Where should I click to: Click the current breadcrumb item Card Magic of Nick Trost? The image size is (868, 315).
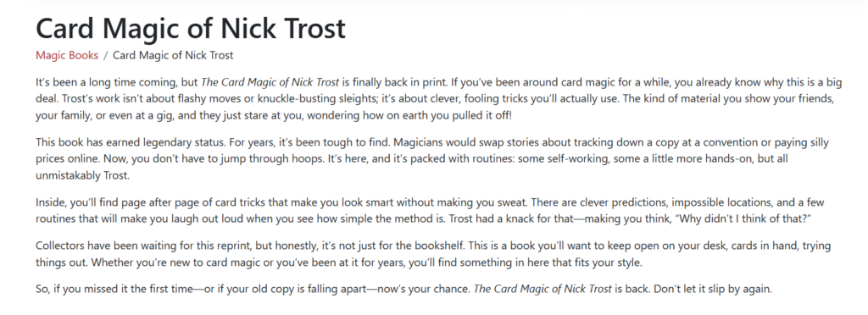pyautogui.click(x=173, y=55)
